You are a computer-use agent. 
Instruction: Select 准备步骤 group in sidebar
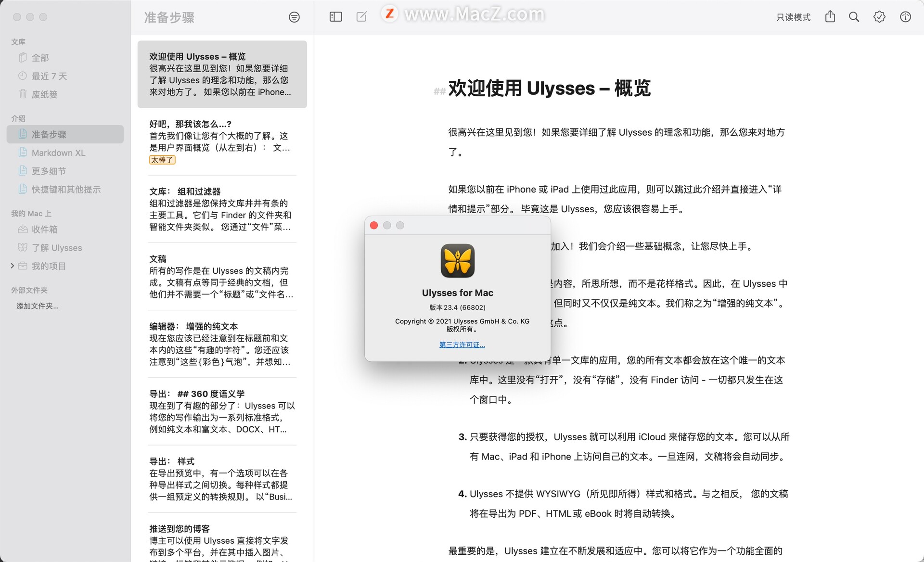(x=65, y=134)
